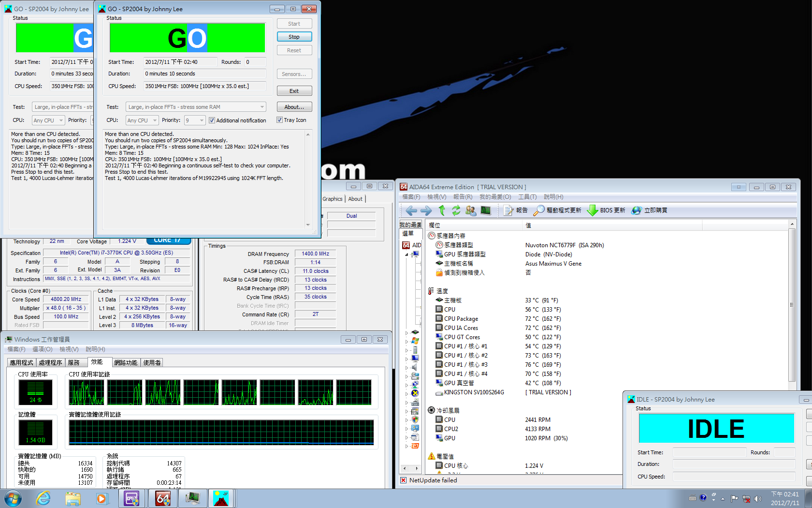Click the AIDA64 vertical scrollbar down area

pos(792,387)
